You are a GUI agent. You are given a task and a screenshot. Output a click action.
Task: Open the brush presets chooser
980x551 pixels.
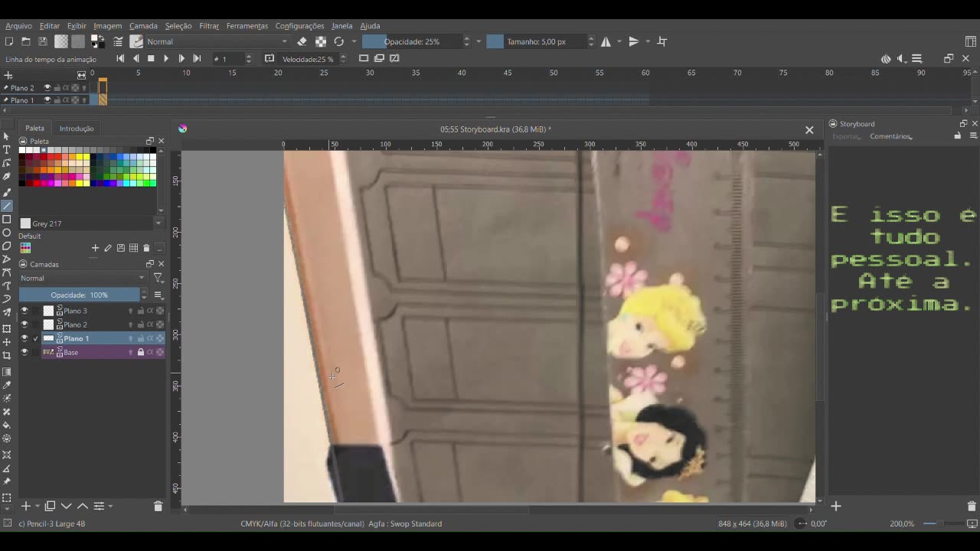click(x=136, y=41)
